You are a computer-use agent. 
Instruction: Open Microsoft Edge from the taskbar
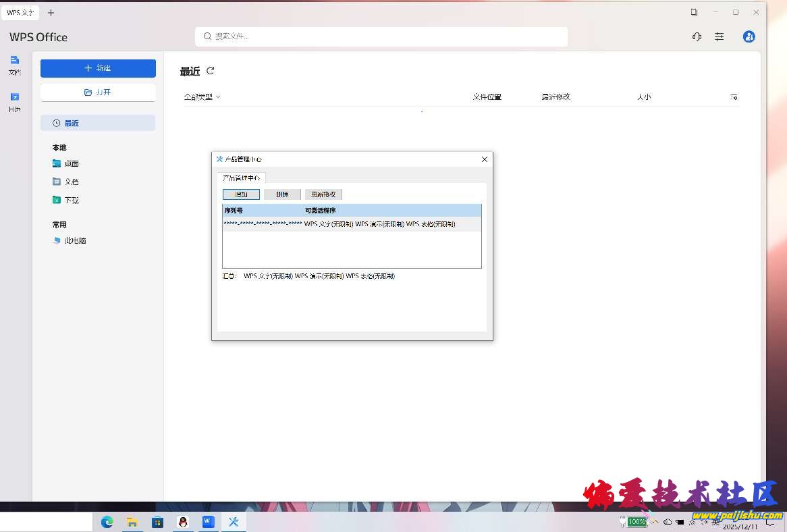(x=107, y=522)
